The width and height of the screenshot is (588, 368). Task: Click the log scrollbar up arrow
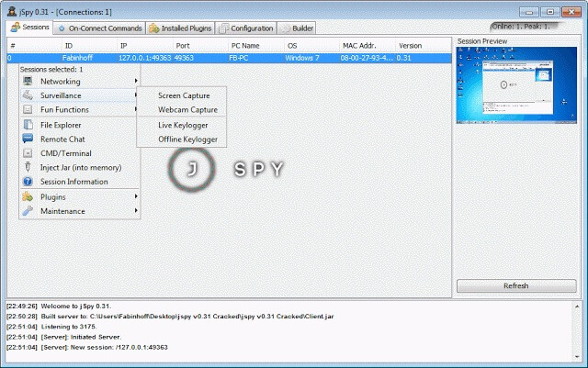(x=577, y=307)
